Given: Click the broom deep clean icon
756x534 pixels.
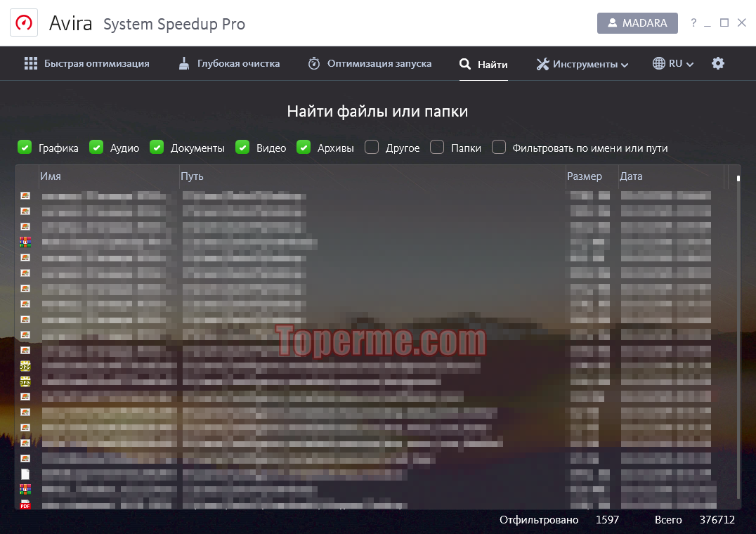Looking at the screenshot, I should (183, 64).
